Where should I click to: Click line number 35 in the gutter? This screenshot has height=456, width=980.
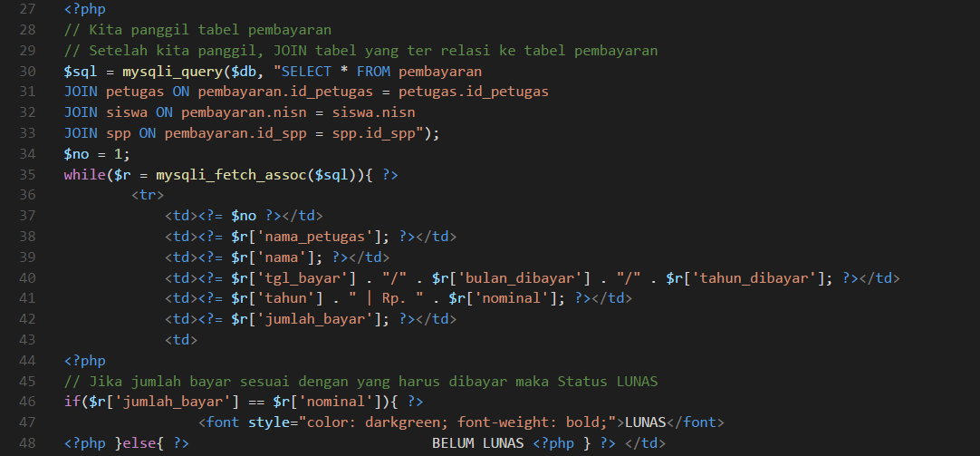tap(27, 175)
